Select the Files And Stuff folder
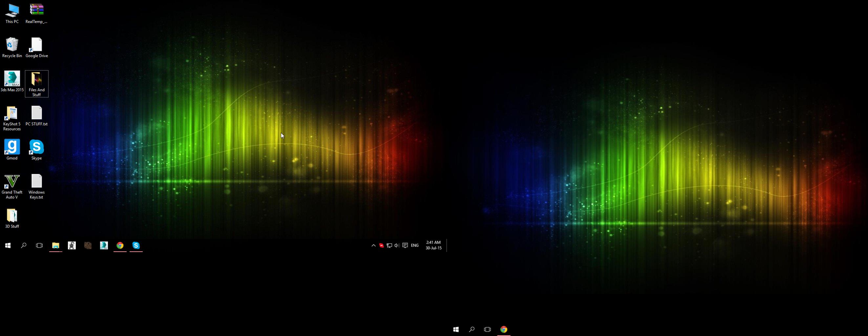868x336 pixels. pos(36,84)
